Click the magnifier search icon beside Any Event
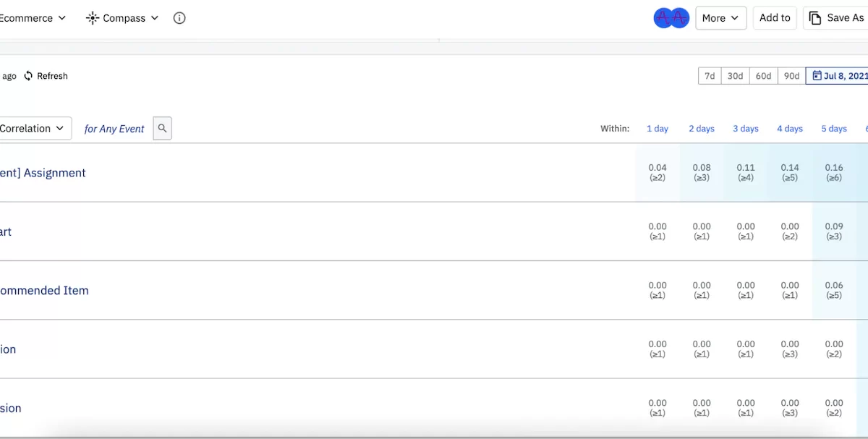This screenshot has width=868, height=439. [162, 128]
